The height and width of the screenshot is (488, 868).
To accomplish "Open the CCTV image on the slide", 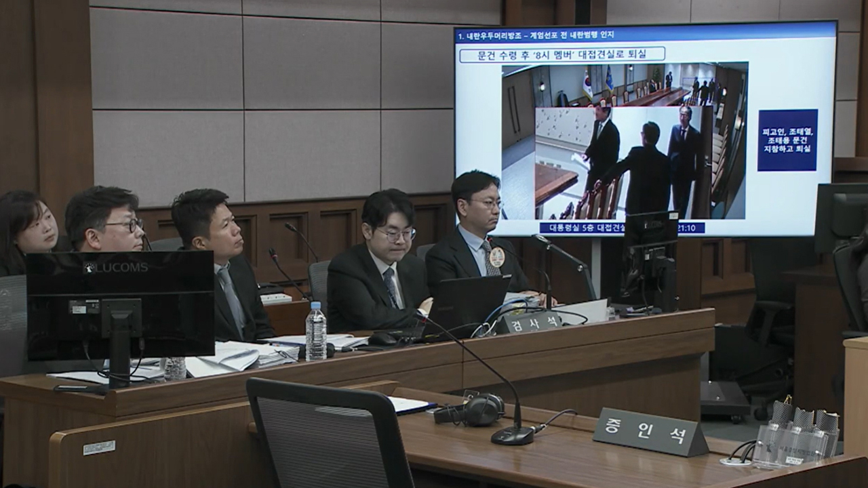I will click(x=624, y=141).
